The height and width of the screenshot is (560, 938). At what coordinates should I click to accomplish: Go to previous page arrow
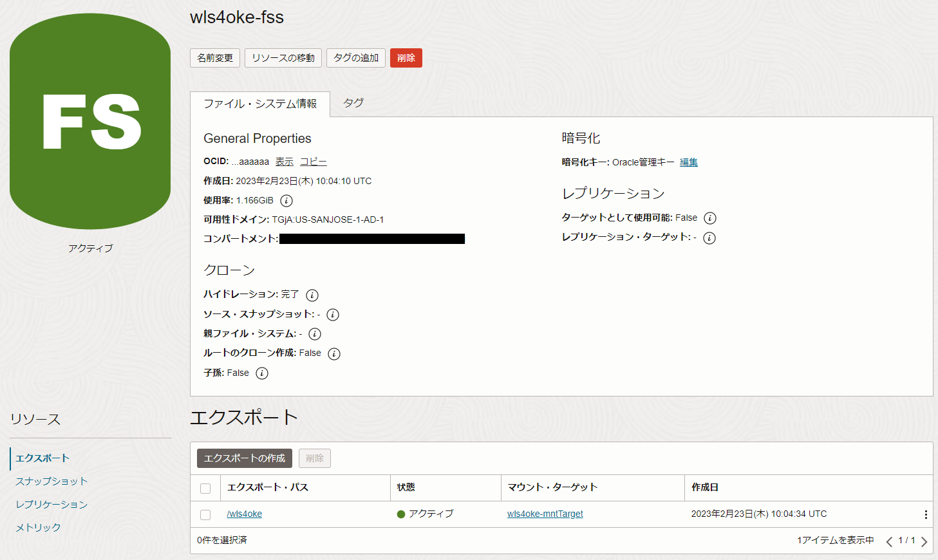[889, 541]
